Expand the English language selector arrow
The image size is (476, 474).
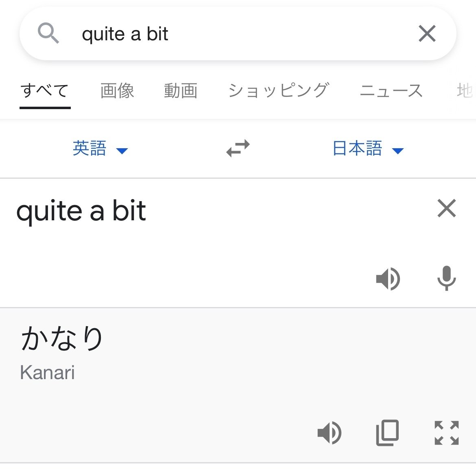point(122,151)
